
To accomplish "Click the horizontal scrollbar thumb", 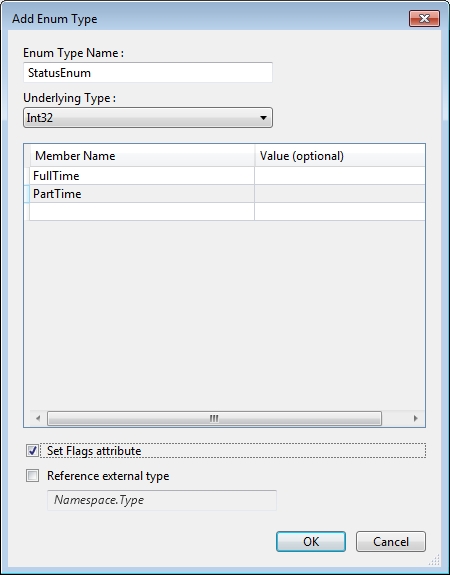I will (214, 418).
